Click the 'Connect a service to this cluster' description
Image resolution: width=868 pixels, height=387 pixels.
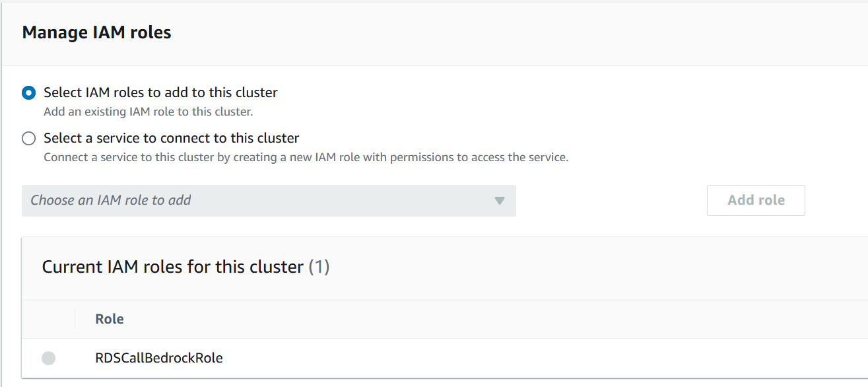pos(306,157)
